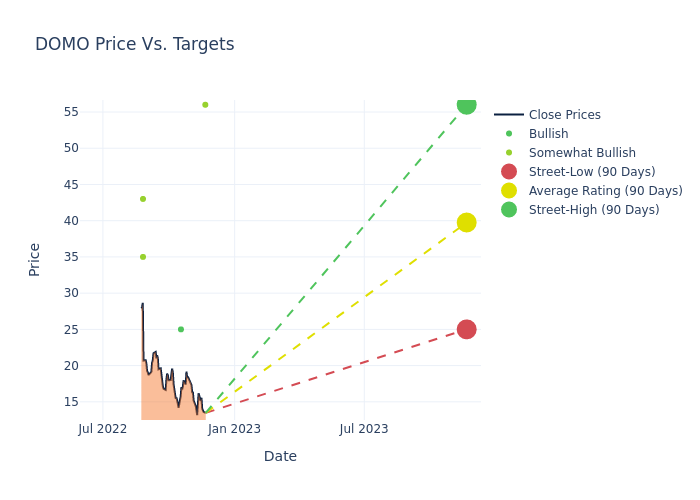
Task: Click the Somewhat Bullish dot at price 43
Action: 143,199
